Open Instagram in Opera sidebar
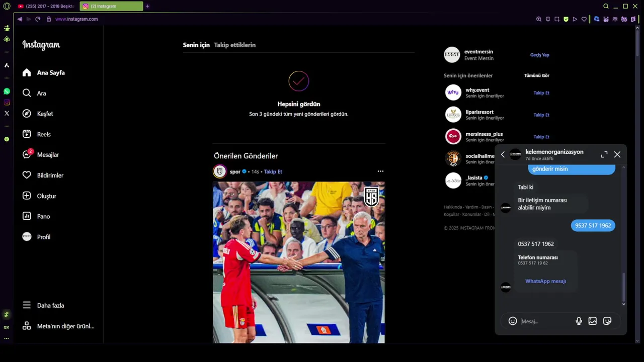Screen dimensions: 644x362 pos(7,102)
